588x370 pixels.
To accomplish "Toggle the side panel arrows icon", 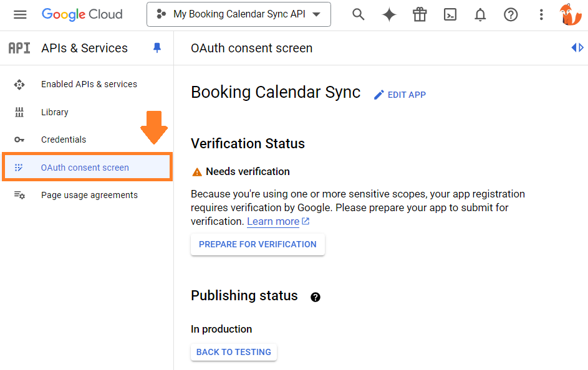I will [x=577, y=47].
